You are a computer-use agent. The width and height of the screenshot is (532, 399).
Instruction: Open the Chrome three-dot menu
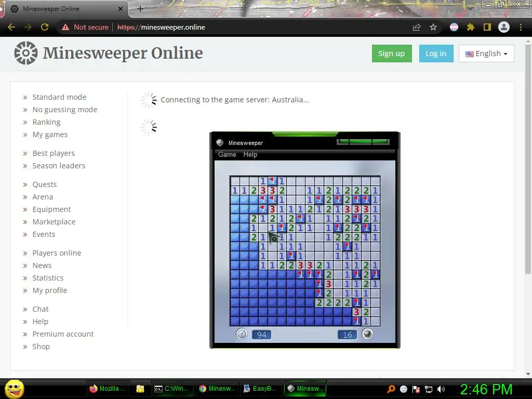click(521, 27)
